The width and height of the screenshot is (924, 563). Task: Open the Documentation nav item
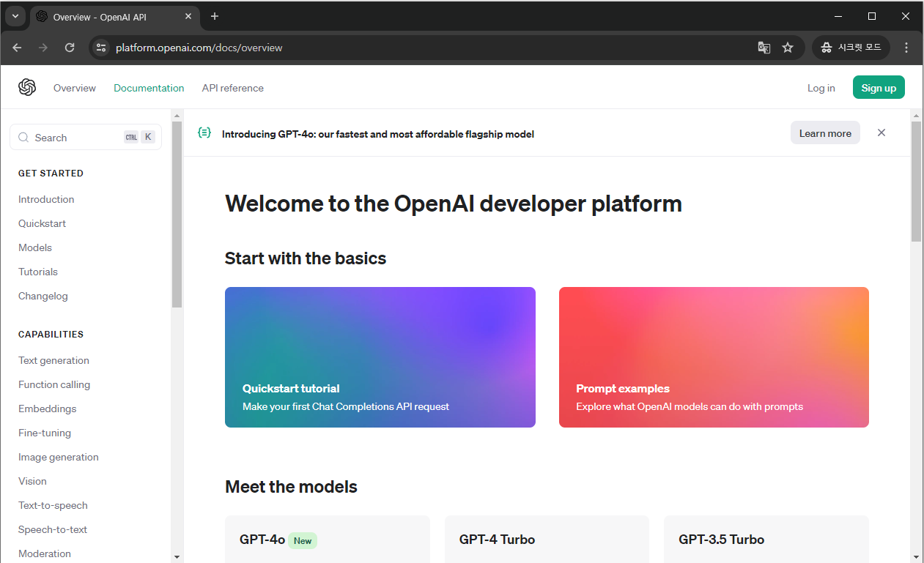149,88
